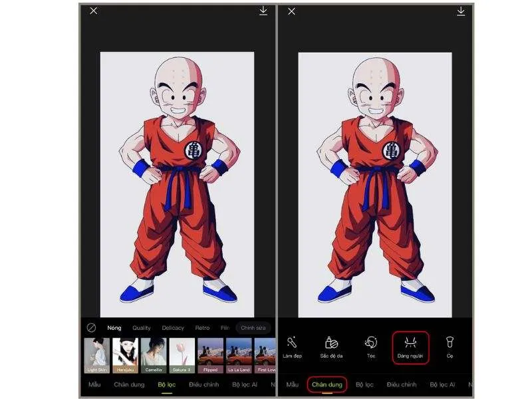Select Bộ lọc tab in left screen
The image size is (532, 399).
167,384
